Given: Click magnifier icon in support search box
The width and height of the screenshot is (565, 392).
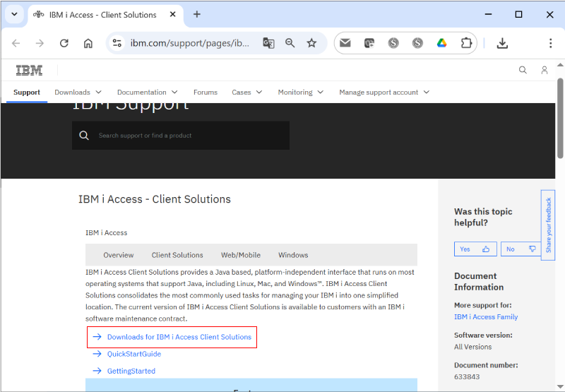Looking at the screenshot, I should click(x=84, y=136).
